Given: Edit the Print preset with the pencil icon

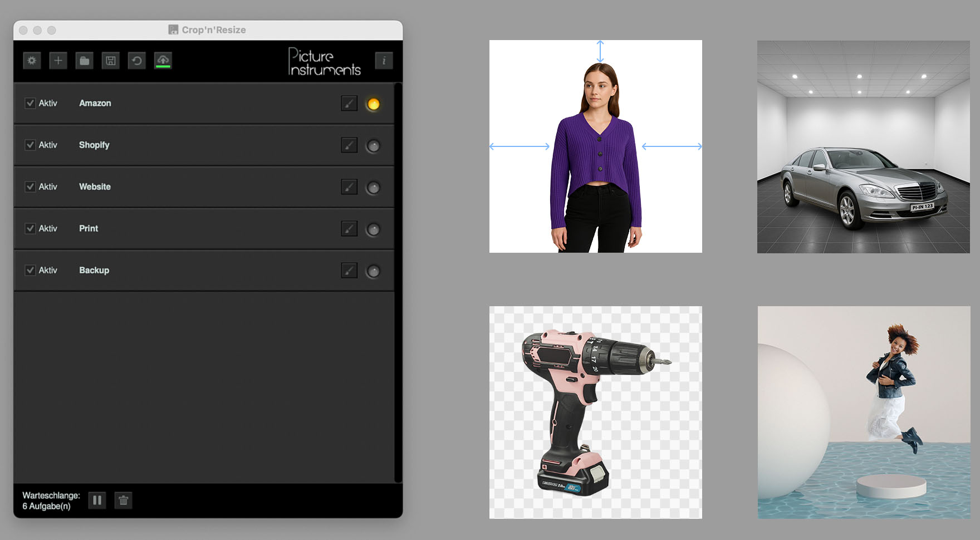Looking at the screenshot, I should pyautogui.click(x=349, y=229).
